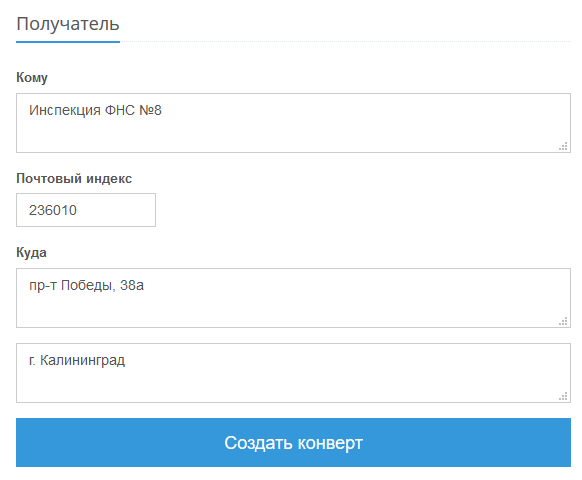Focus the postal index field with 236010
Image resolution: width=582 pixels, height=480 pixels.
pos(86,210)
